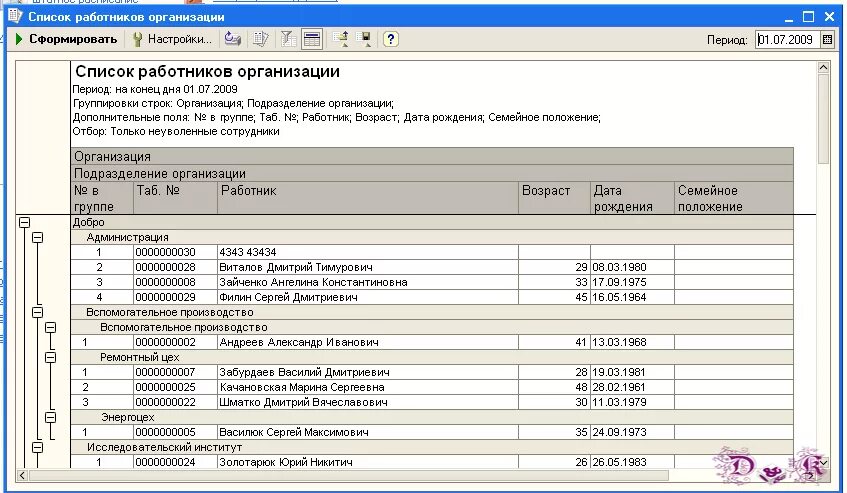Collapse the Администрация group

pos(37,237)
